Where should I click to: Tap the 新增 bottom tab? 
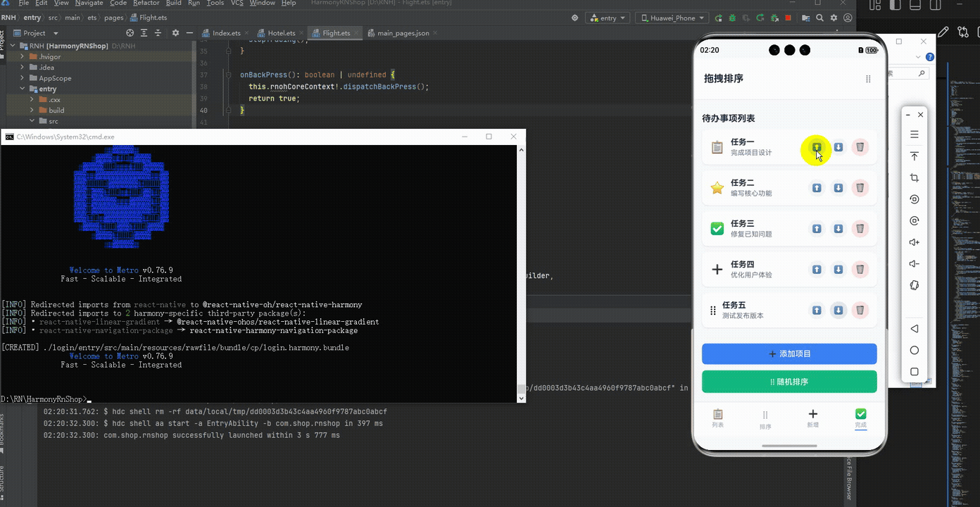[x=813, y=418]
